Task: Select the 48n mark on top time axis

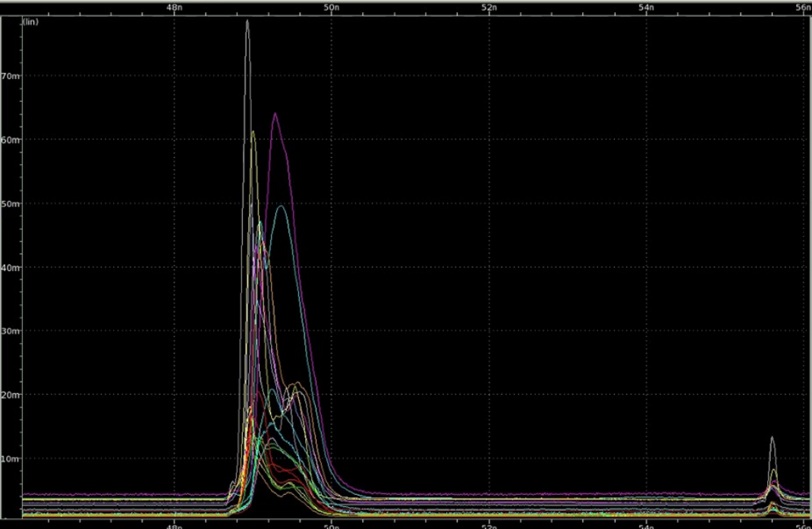Action: (175, 8)
